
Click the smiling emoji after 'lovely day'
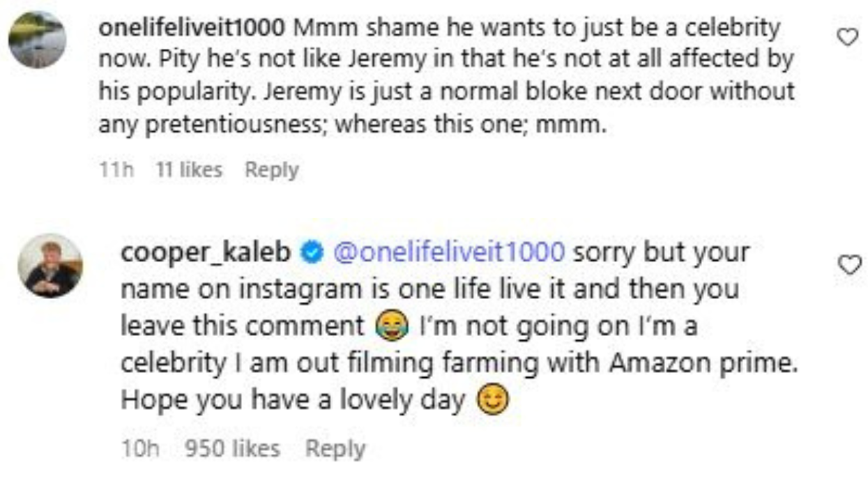coord(493,401)
